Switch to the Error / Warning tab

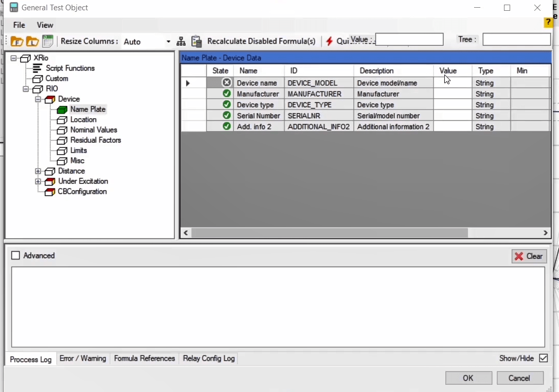pyautogui.click(x=82, y=359)
